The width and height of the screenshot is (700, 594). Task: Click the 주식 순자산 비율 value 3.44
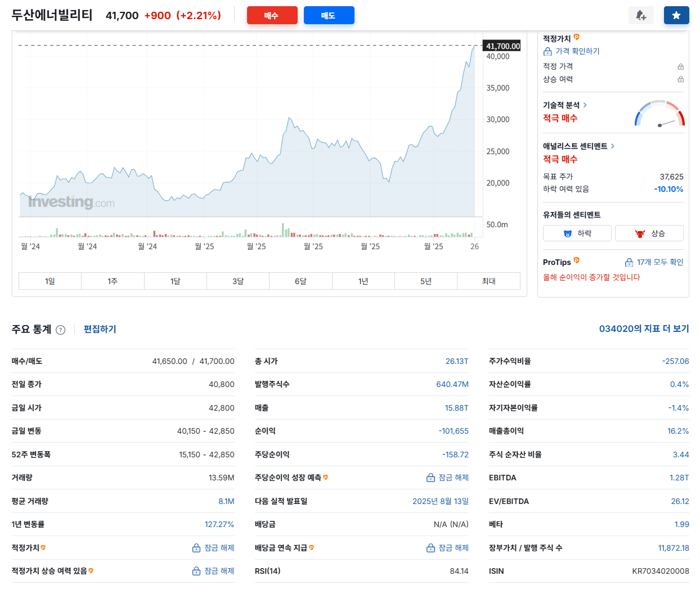pyautogui.click(x=681, y=454)
